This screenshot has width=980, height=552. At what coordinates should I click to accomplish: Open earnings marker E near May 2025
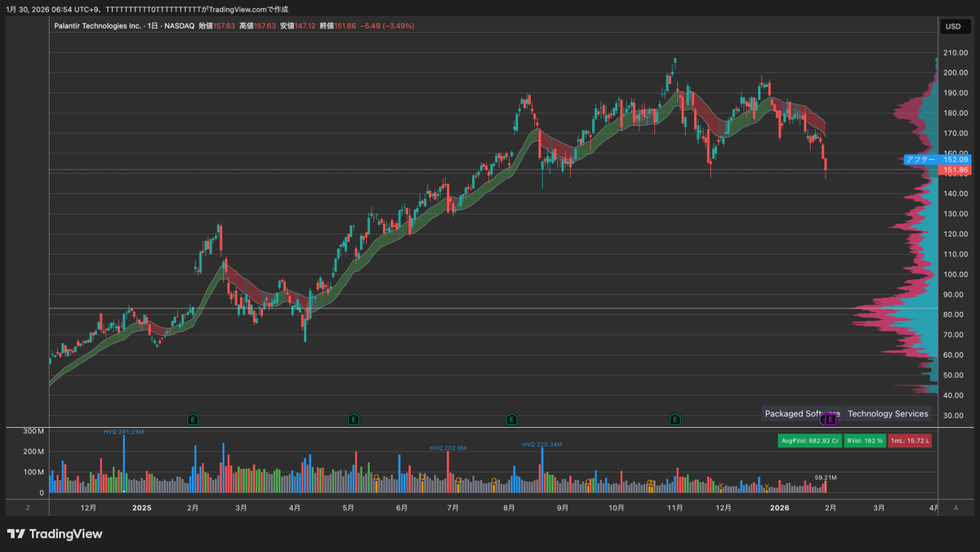coord(353,420)
